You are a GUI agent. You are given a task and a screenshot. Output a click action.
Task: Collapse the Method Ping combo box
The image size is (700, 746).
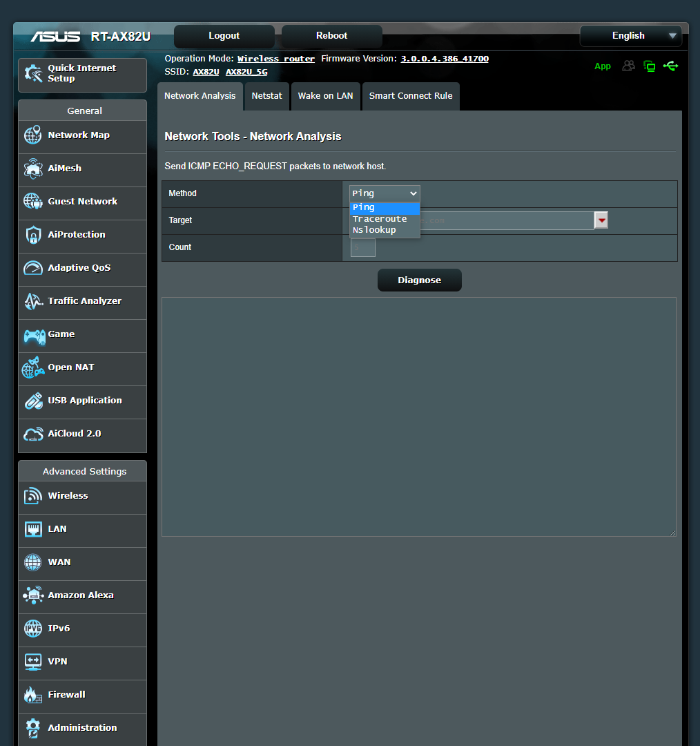385,193
